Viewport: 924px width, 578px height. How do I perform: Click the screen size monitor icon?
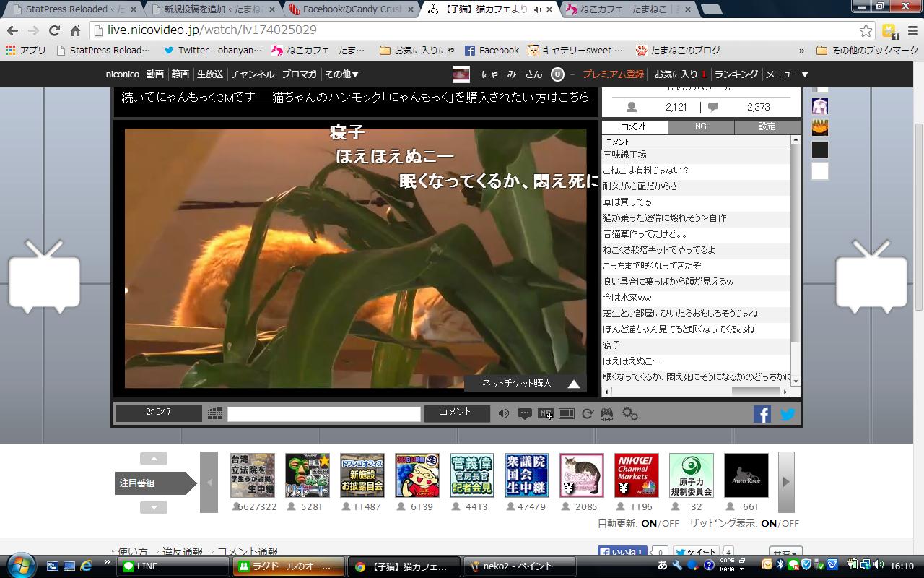(567, 413)
